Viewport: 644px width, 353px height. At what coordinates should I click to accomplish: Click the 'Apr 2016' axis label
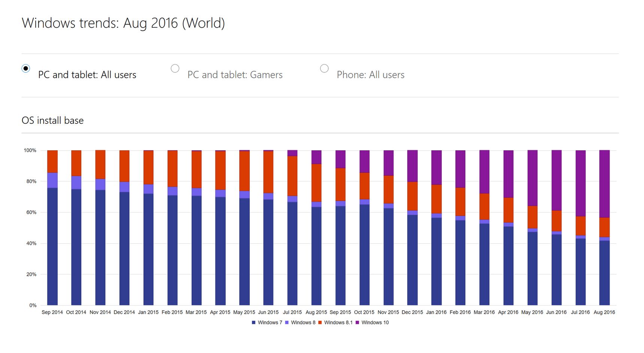click(508, 312)
